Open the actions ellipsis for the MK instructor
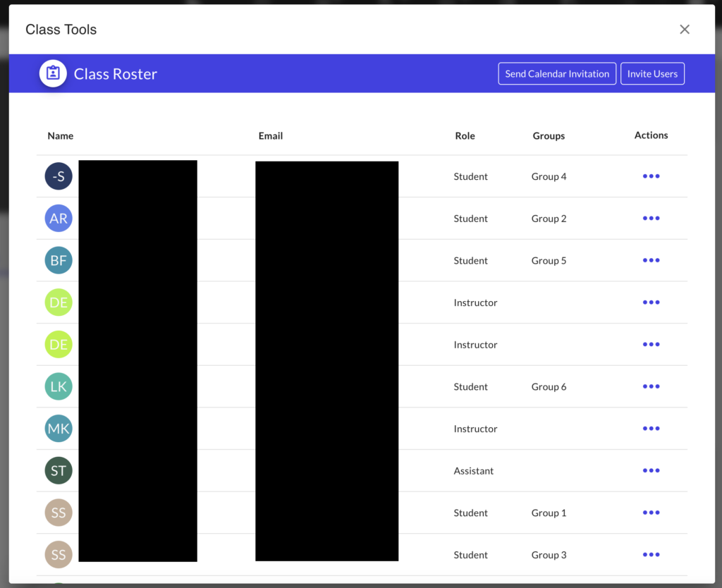This screenshot has height=588, width=722. [x=651, y=429]
